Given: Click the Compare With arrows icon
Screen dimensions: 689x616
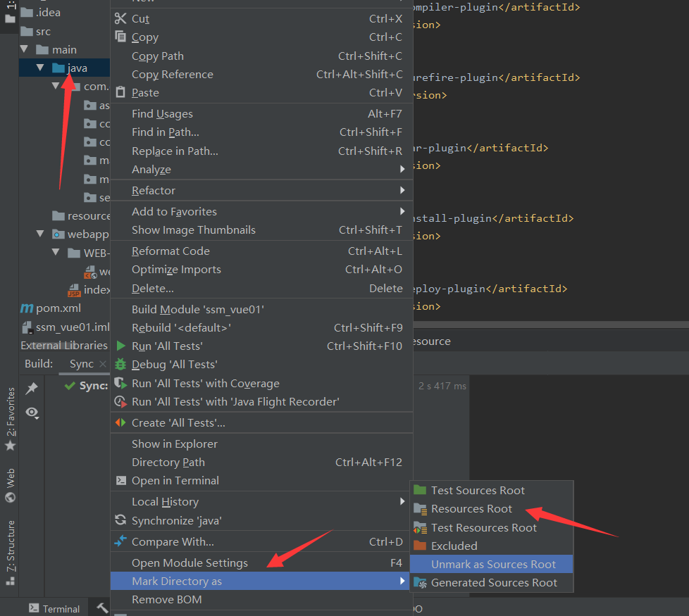Looking at the screenshot, I should tap(120, 541).
